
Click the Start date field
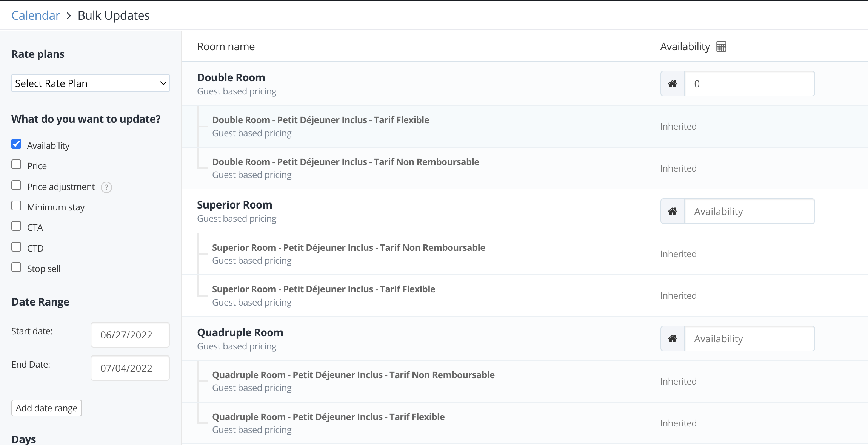[130, 335]
